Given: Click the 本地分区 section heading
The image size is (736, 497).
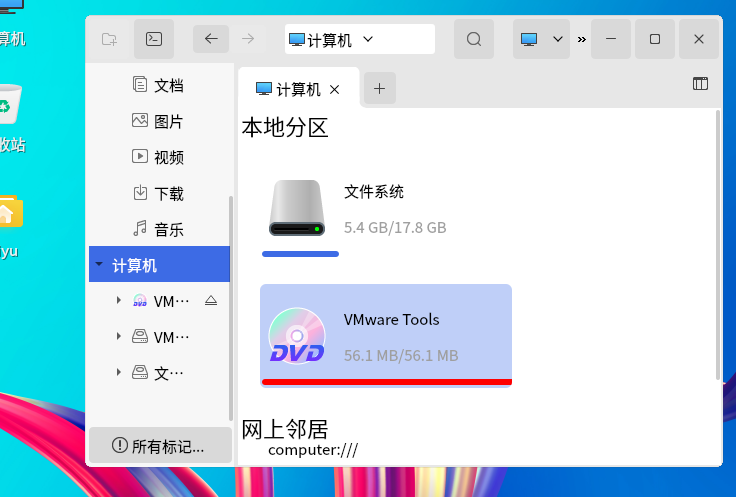Looking at the screenshot, I should click(284, 128).
